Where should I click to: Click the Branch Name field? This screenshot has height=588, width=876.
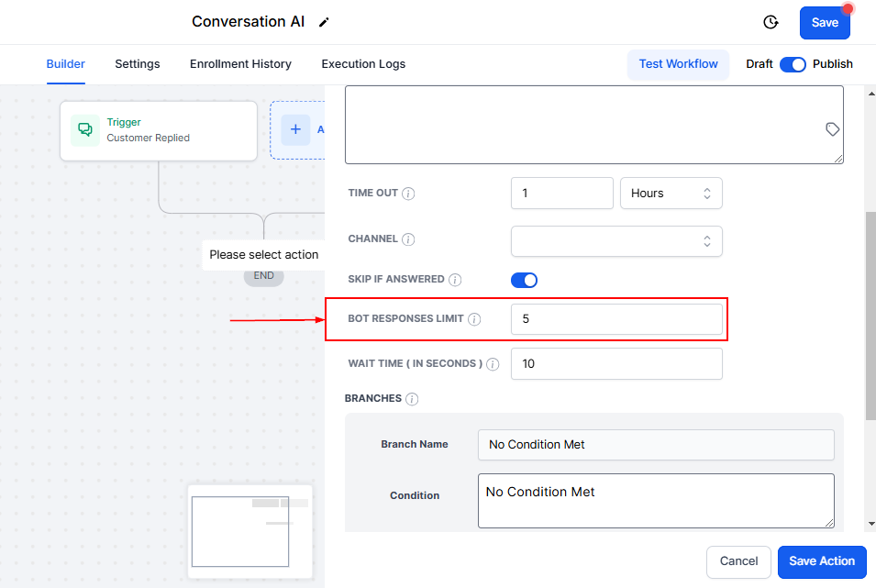click(x=656, y=445)
